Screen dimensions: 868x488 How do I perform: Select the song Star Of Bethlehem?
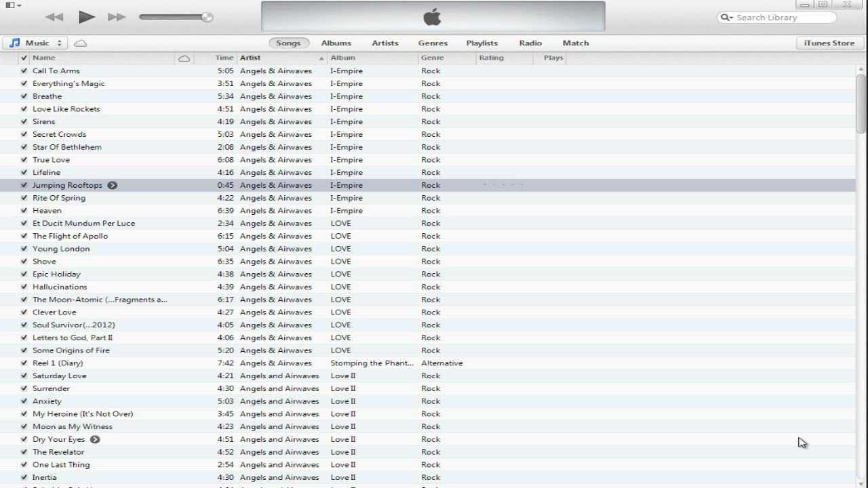click(x=67, y=147)
